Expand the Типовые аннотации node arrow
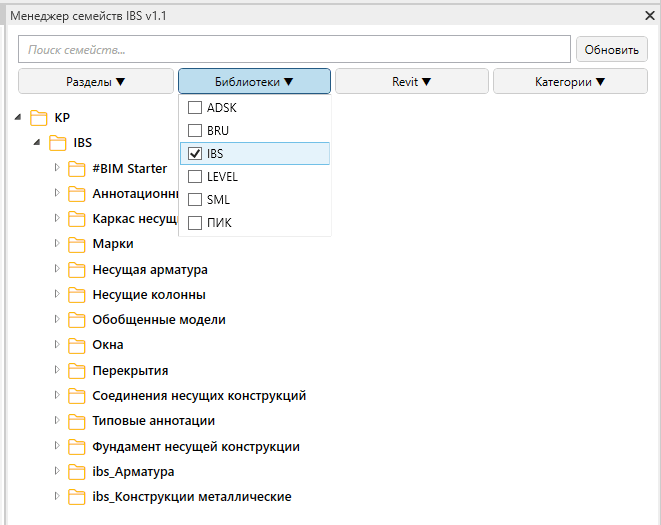The height and width of the screenshot is (525, 661). tap(57, 420)
